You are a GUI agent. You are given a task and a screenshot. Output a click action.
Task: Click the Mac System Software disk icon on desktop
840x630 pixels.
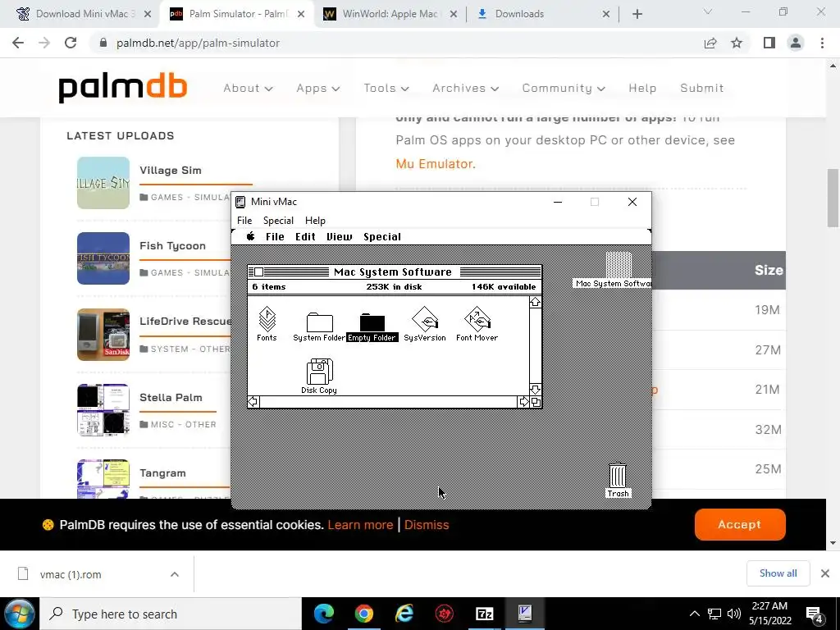click(619, 265)
